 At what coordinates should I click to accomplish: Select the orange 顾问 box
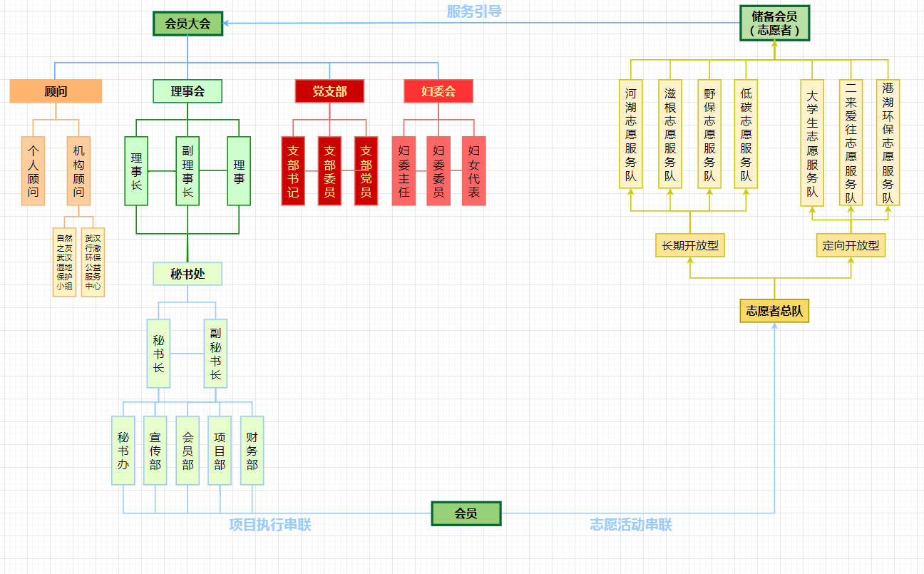[x=56, y=91]
